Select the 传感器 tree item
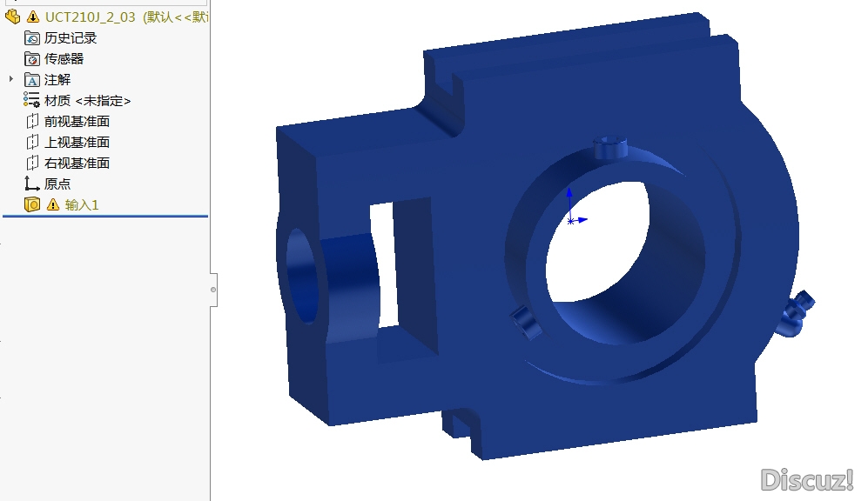 (x=64, y=59)
